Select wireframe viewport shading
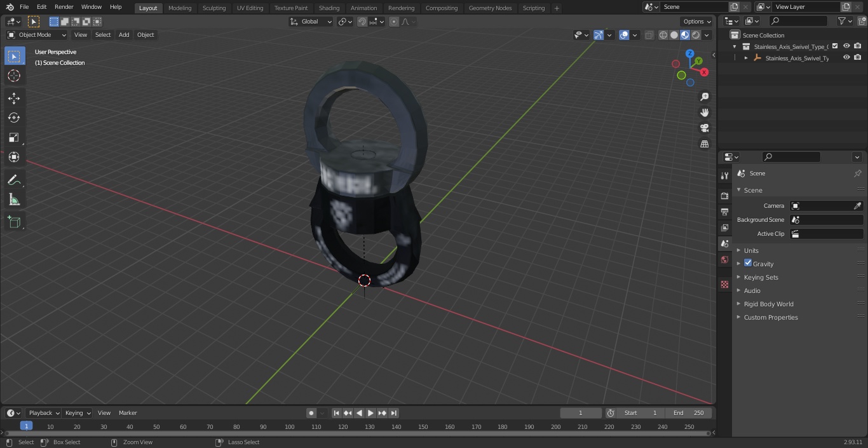The image size is (868, 448). coord(663,35)
